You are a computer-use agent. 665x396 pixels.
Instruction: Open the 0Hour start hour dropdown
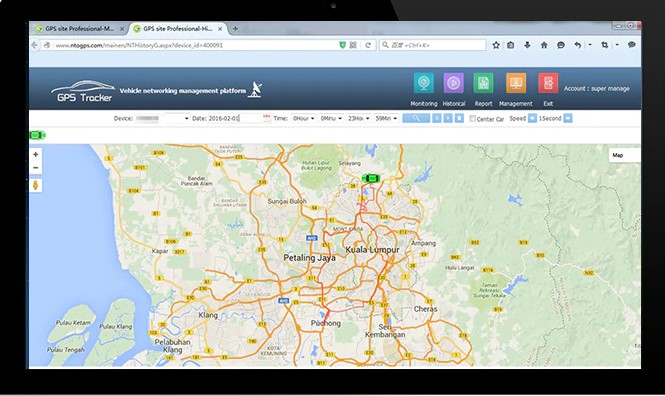303,118
